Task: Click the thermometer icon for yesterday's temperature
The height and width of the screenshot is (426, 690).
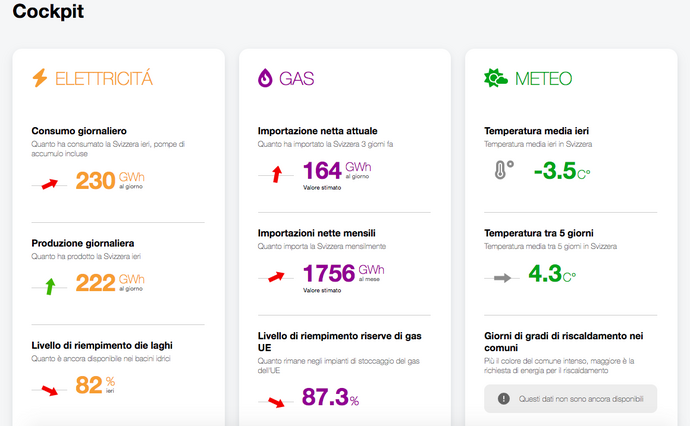Action: click(x=503, y=171)
